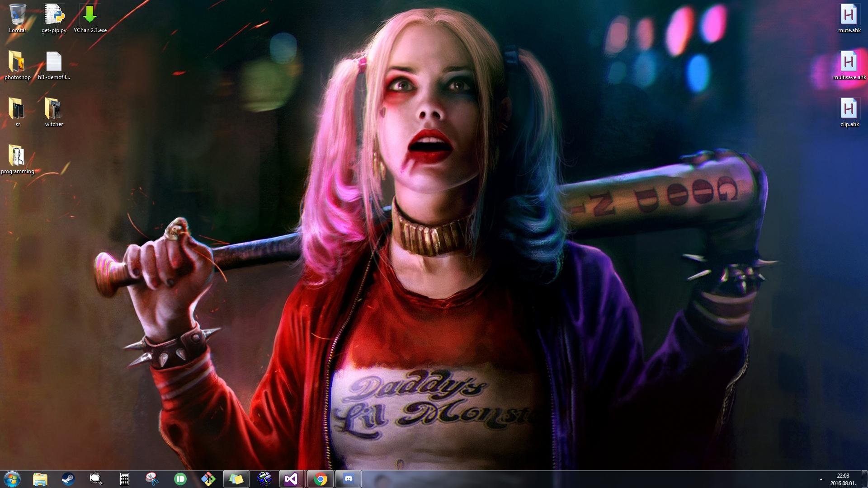Select the YChan 2.3.exe icon
This screenshot has height=488, width=868.
click(x=90, y=18)
